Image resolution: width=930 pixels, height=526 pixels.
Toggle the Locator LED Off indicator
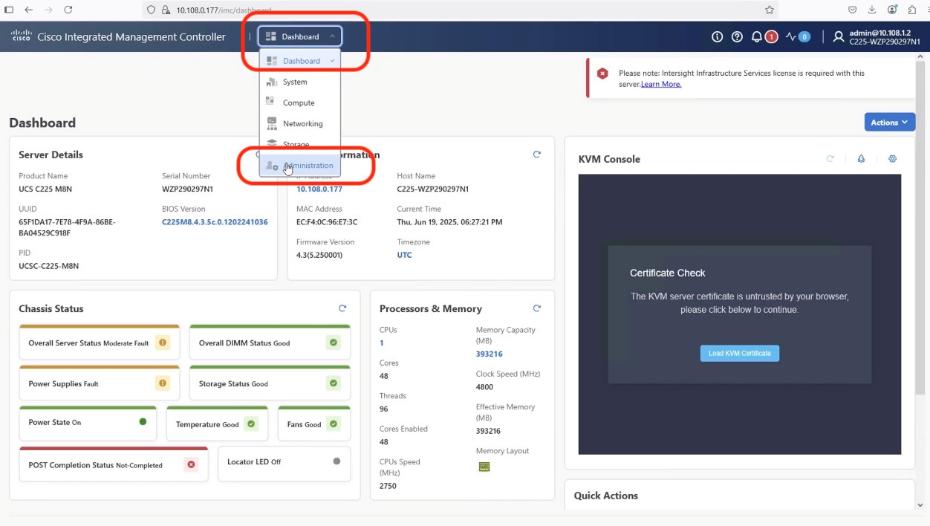(x=337, y=461)
